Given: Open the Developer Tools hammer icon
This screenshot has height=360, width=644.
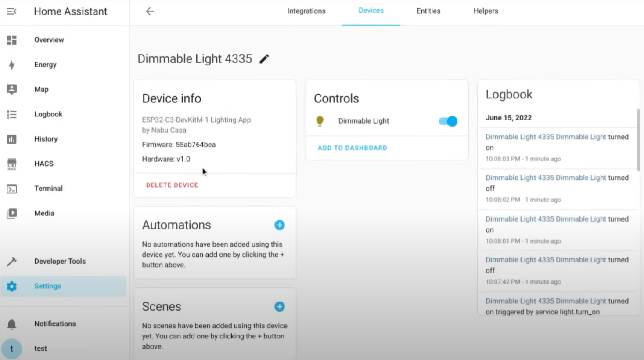Looking at the screenshot, I should coord(12,261).
